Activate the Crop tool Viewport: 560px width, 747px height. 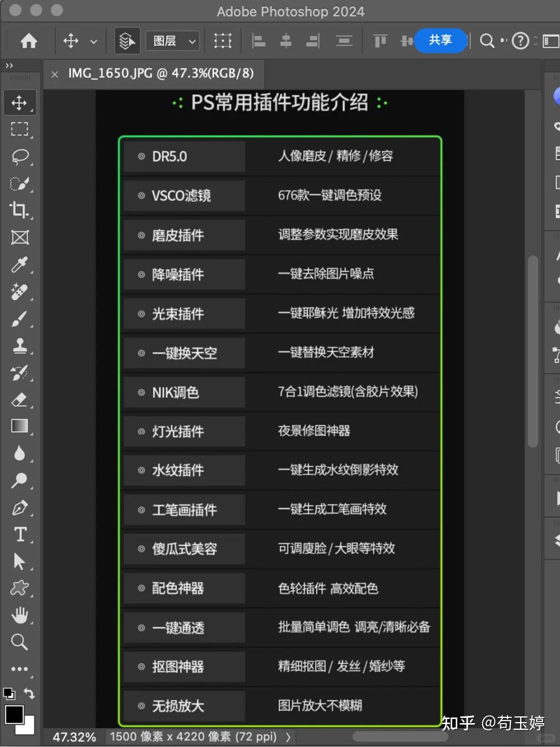pyautogui.click(x=20, y=210)
